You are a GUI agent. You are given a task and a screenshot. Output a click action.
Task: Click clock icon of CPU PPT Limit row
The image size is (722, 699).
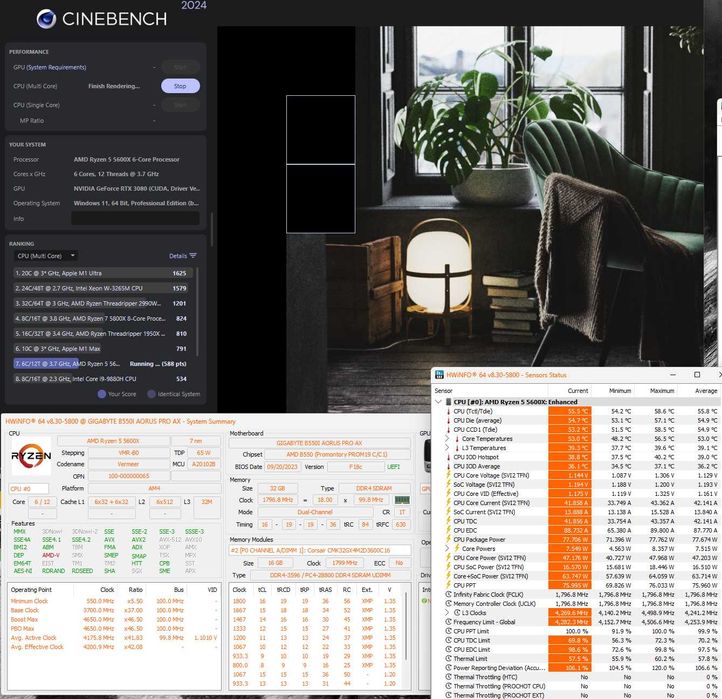(x=448, y=631)
